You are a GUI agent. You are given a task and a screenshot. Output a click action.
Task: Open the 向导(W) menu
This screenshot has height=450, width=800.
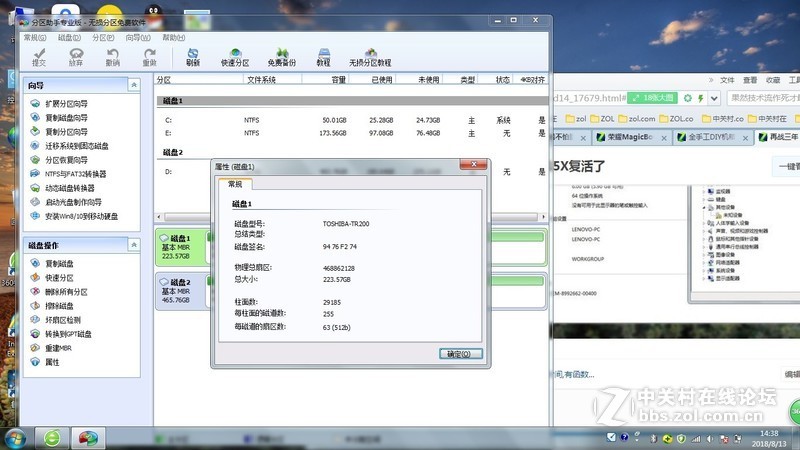pos(138,38)
